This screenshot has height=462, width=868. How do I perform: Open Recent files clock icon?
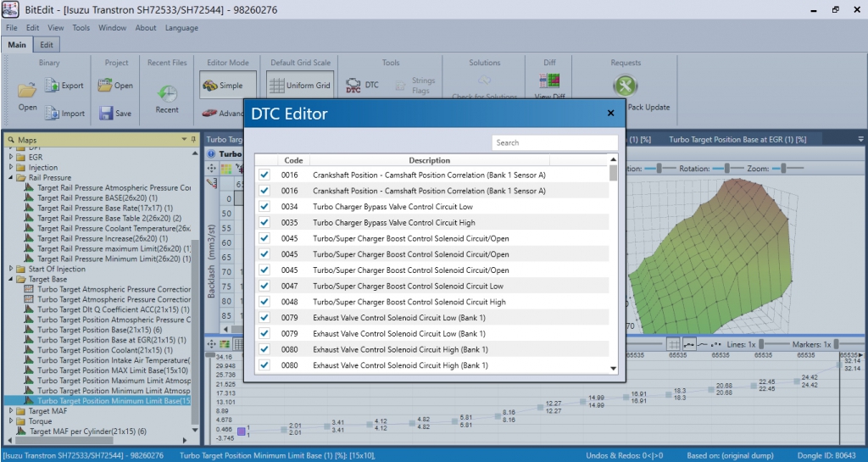pyautogui.click(x=167, y=93)
